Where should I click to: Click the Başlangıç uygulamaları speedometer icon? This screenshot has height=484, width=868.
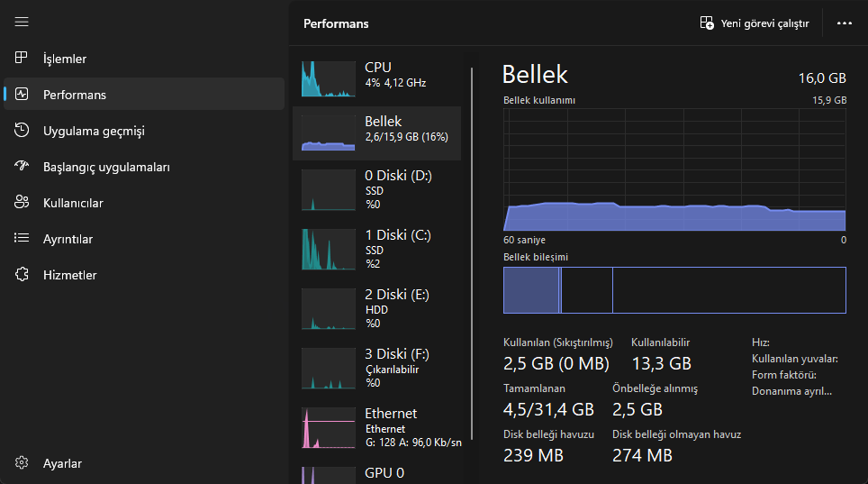[23, 167]
